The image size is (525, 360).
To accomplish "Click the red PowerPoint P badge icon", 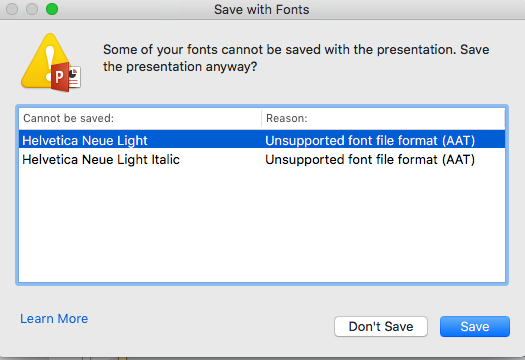I will (60, 77).
